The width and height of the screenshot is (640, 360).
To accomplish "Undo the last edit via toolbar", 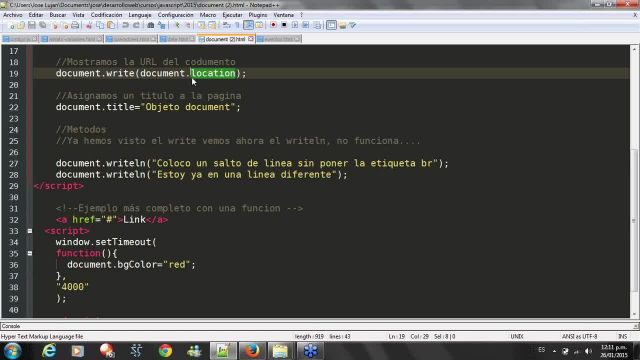I will 125,25.
